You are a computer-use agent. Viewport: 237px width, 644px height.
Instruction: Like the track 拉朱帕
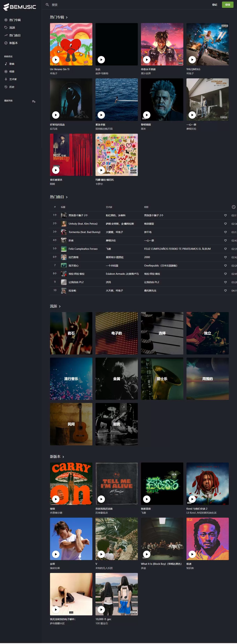[x=225, y=291]
